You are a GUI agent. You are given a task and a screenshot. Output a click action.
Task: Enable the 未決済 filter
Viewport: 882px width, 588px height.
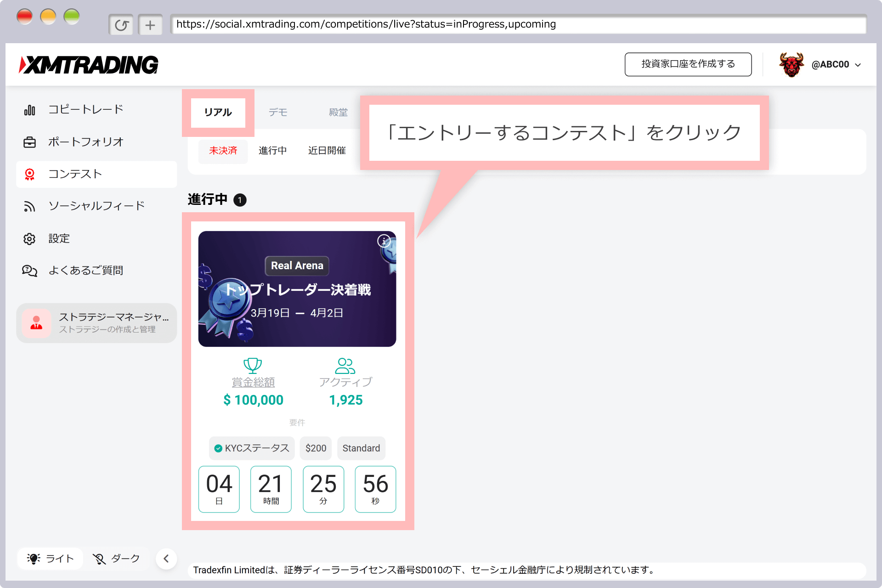point(223,150)
